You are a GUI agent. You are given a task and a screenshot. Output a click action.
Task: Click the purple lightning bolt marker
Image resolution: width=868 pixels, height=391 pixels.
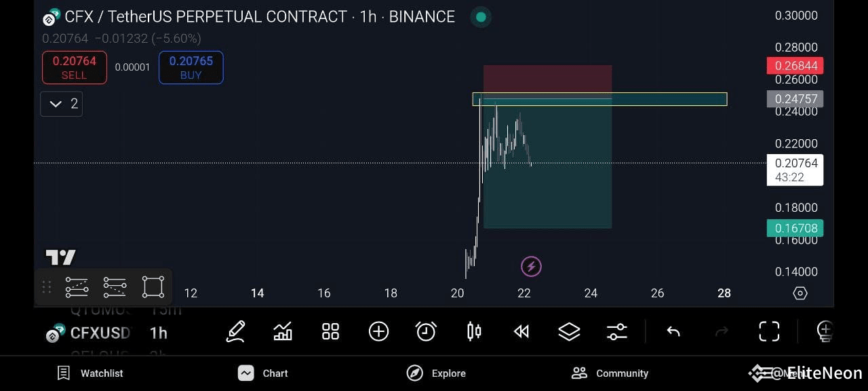pyautogui.click(x=531, y=267)
